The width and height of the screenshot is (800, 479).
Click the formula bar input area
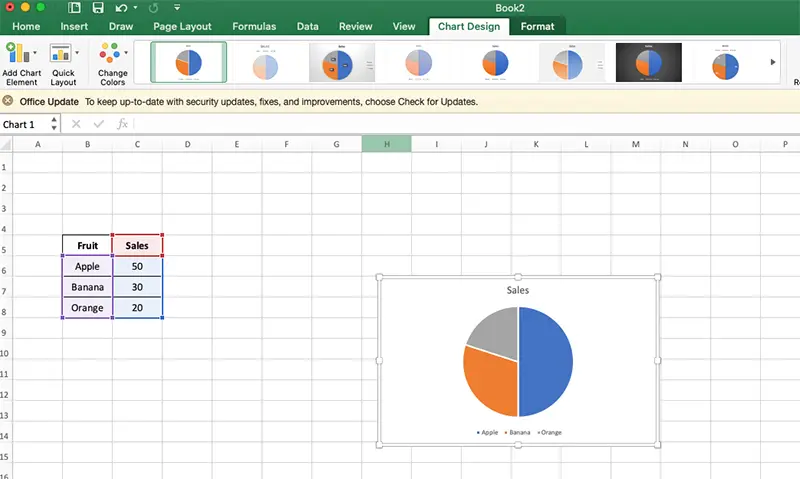(467, 124)
